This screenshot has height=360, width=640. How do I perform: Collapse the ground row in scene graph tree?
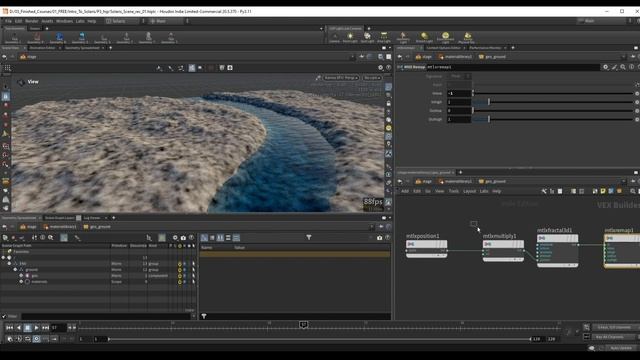tap(15, 270)
